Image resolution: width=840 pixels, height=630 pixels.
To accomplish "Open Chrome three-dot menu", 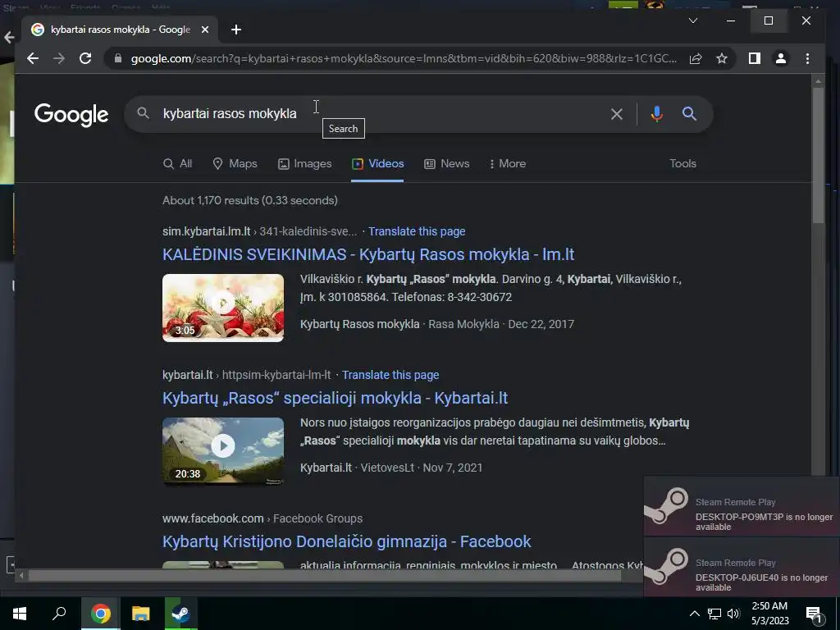I will tap(807, 58).
